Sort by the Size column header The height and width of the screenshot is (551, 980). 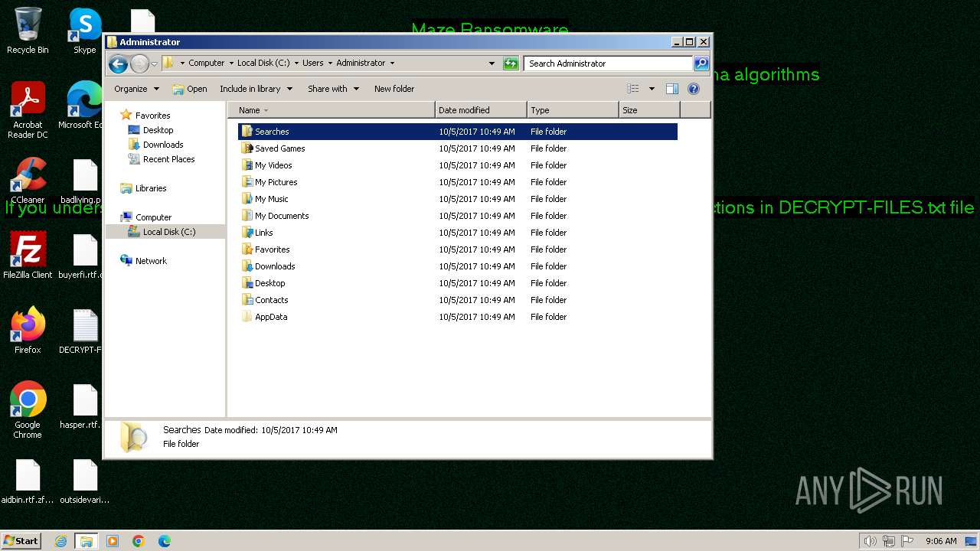[x=649, y=110]
